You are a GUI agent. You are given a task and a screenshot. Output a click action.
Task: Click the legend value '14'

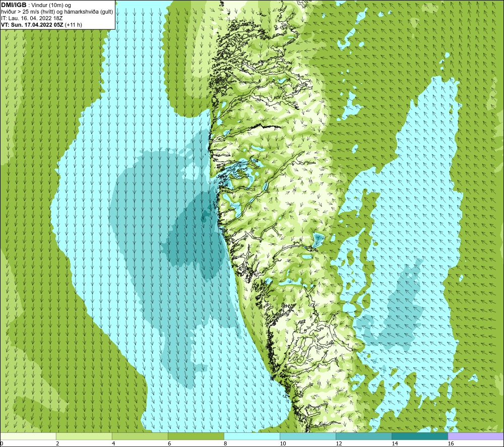pos(395,444)
